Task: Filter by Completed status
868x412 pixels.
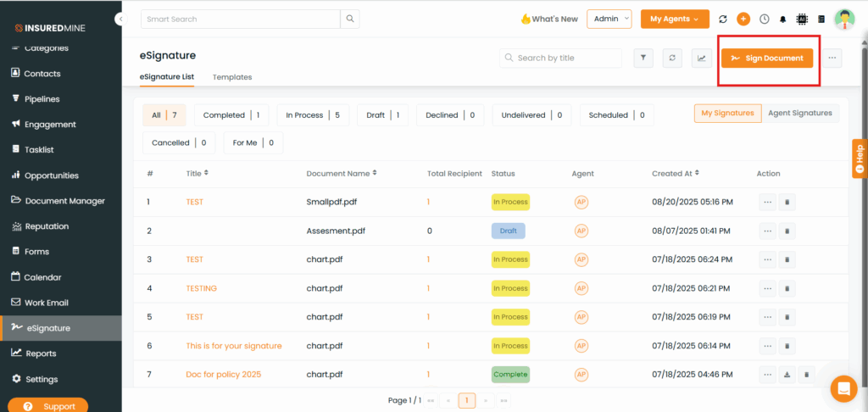Action: point(231,115)
